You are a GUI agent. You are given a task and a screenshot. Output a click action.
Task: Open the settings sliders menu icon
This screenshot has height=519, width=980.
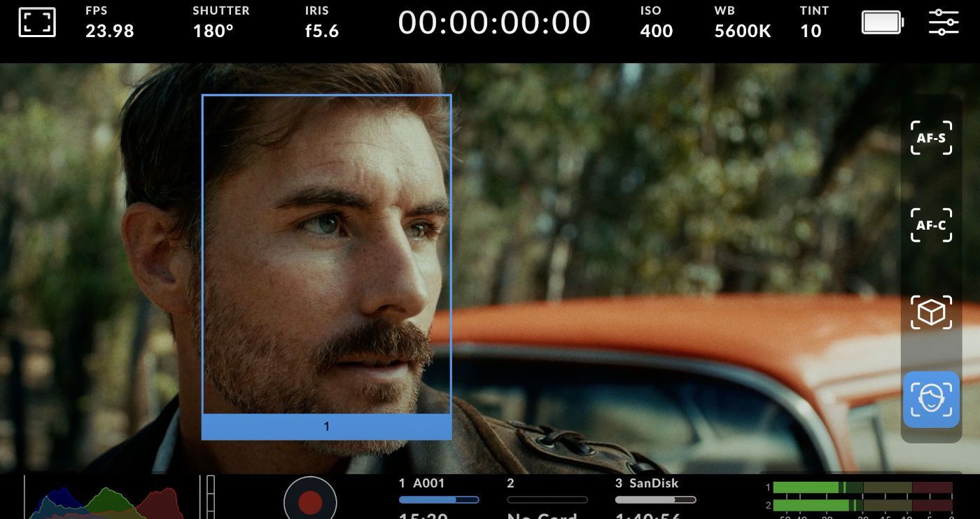click(944, 22)
